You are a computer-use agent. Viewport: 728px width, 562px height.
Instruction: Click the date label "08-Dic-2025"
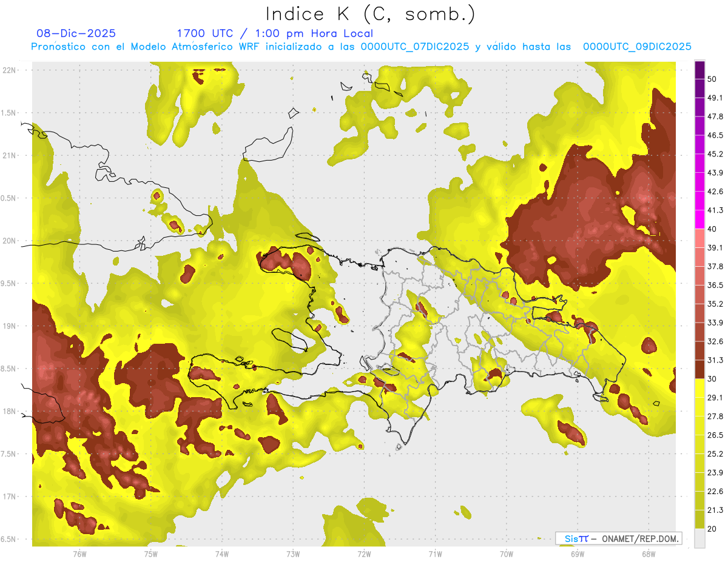(x=76, y=33)
